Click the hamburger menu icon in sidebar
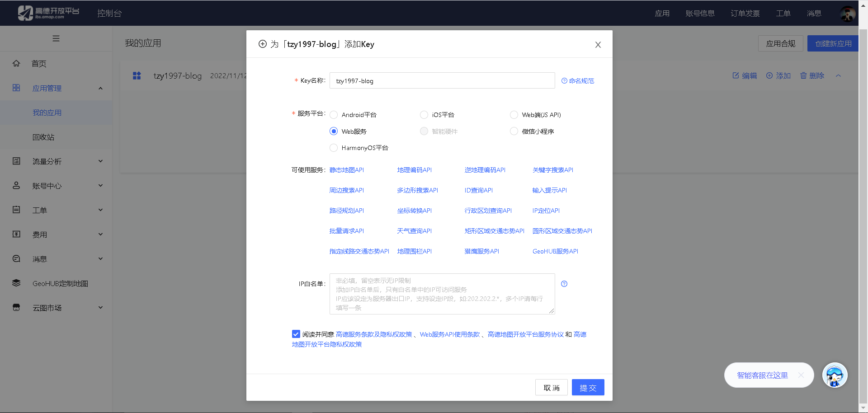 click(x=56, y=38)
